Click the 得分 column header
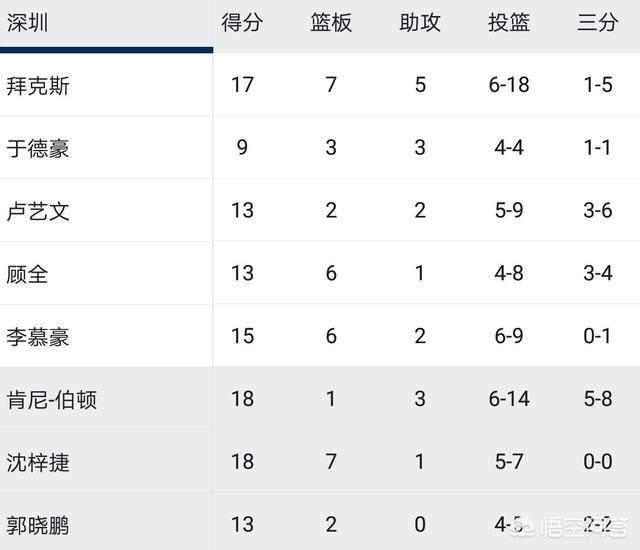The height and width of the screenshot is (550, 640). click(242, 22)
